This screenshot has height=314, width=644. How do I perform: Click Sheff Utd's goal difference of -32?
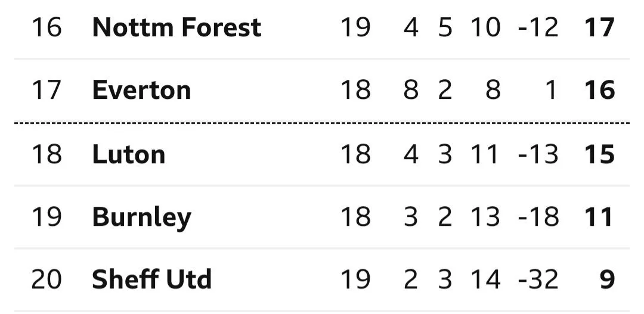[538, 280]
